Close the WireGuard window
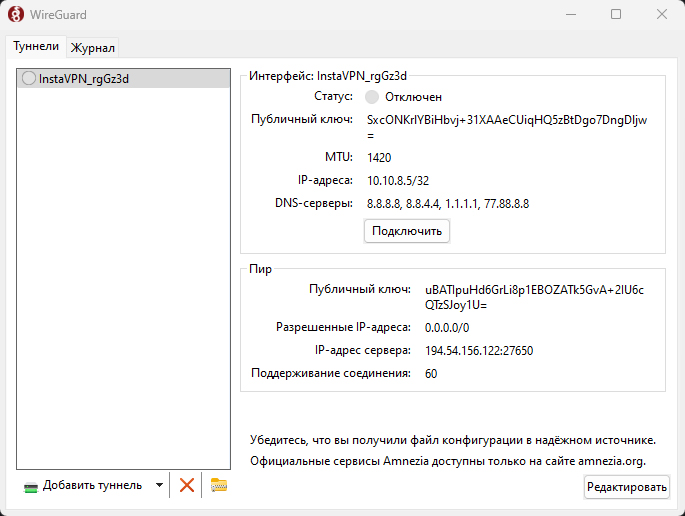 (662, 14)
